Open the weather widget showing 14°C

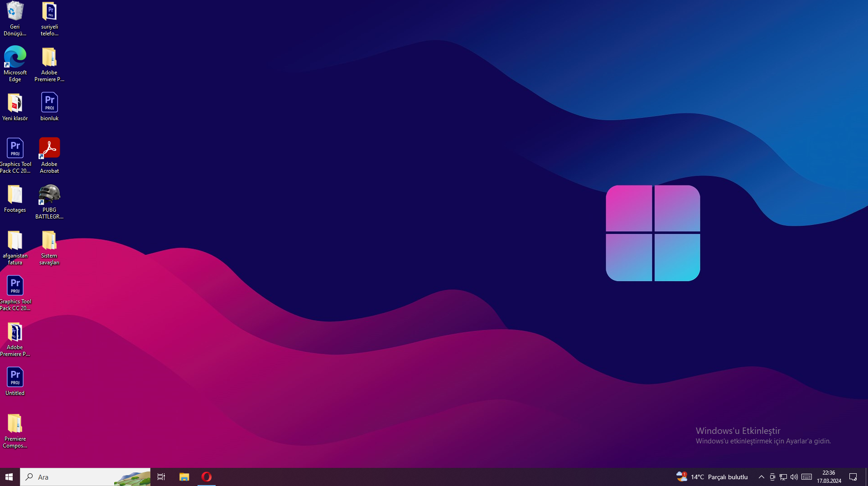(712, 477)
